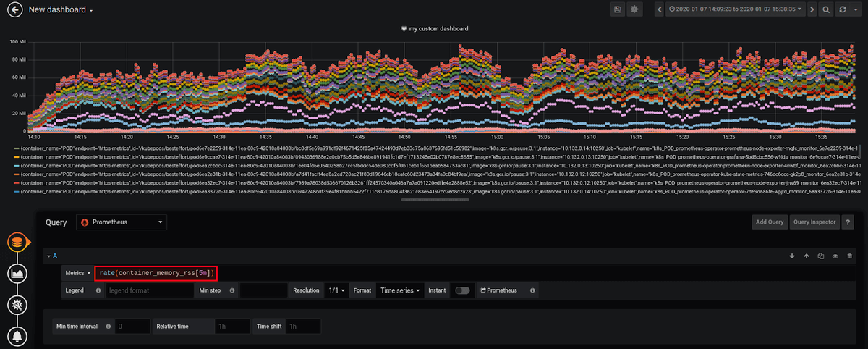Refresh the dashboard with the refresh icon
The width and height of the screenshot is (868, 349).
842,9
